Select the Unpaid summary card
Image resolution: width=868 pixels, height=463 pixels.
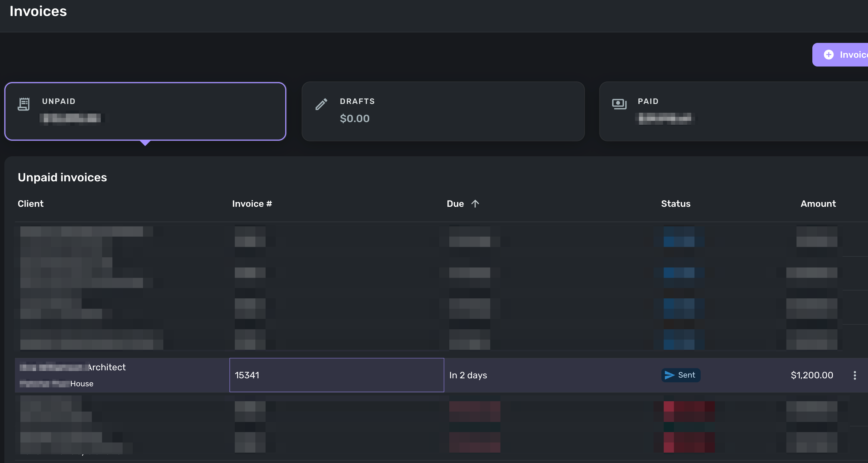[145, 111]
